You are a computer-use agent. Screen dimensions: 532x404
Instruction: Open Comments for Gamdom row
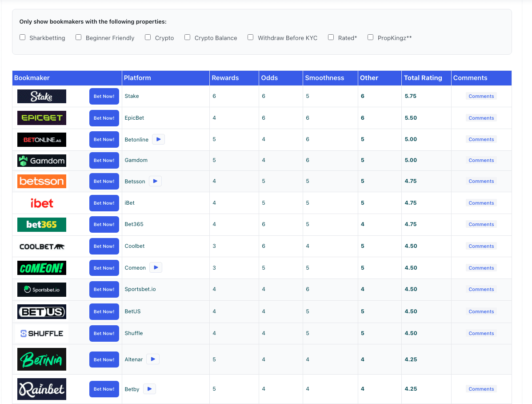click(481, 160)
